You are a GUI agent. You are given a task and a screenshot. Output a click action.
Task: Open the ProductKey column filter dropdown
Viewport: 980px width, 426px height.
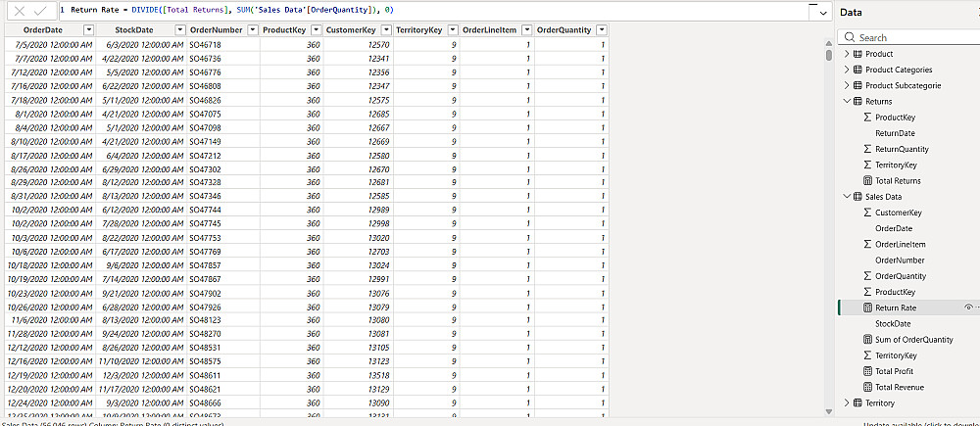pos(317,30)
